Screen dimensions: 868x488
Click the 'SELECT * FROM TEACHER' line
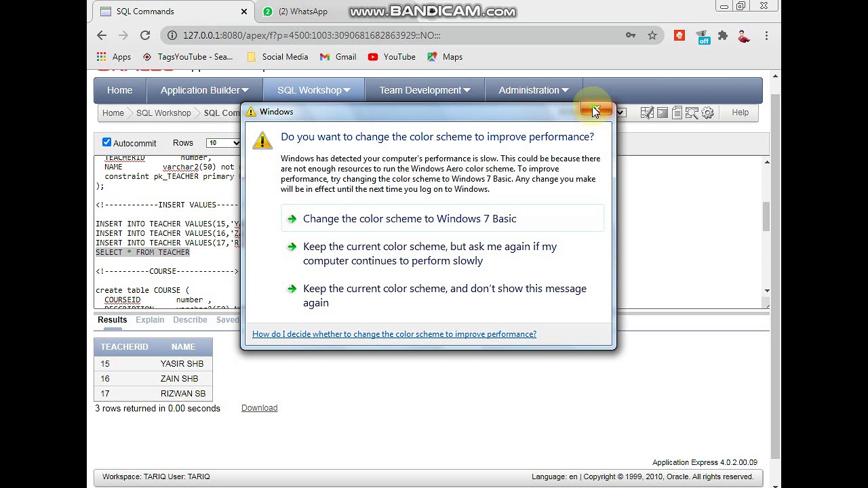tap(142, 252)
